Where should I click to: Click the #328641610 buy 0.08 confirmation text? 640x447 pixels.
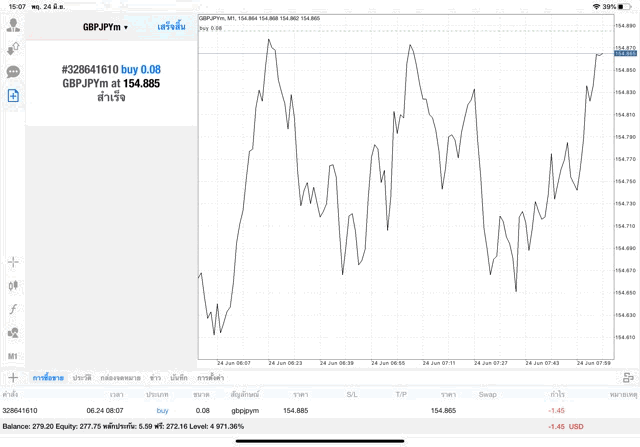[111, 69]
